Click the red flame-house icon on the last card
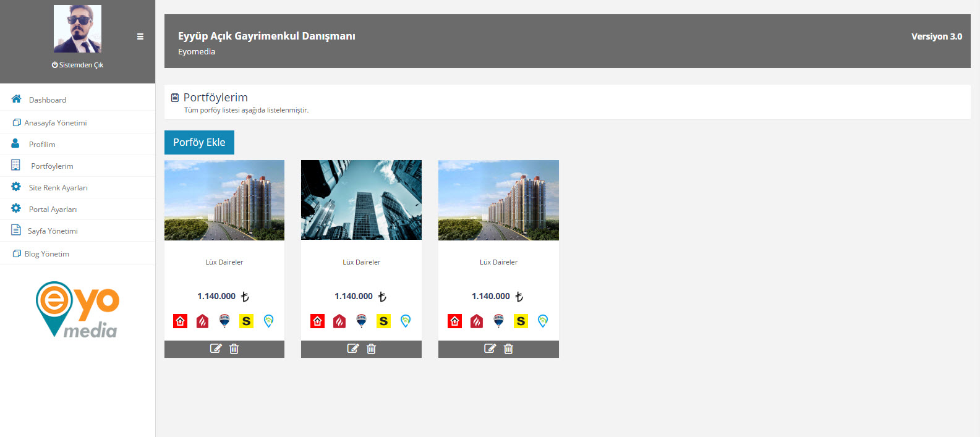This screenshot has width=980, height=437. pos(477,321)
